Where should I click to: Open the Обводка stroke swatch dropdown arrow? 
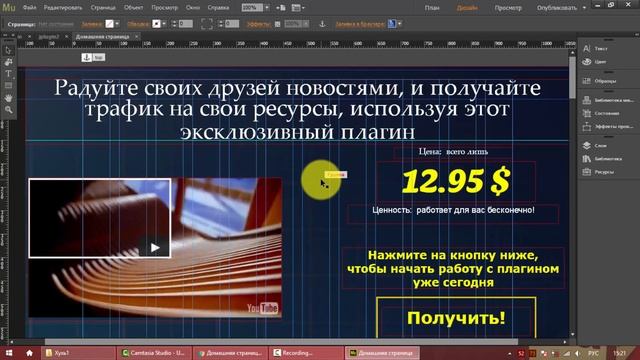pyautogui.click(x=164, y=24)
